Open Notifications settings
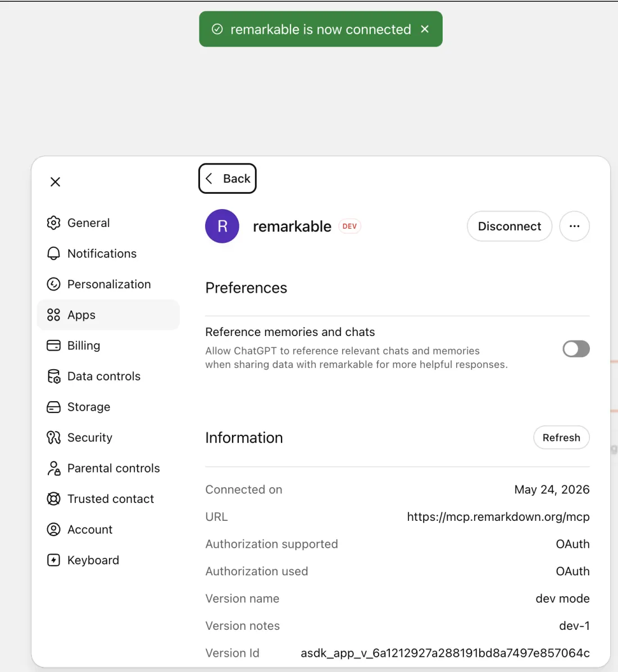 point(108,254)
